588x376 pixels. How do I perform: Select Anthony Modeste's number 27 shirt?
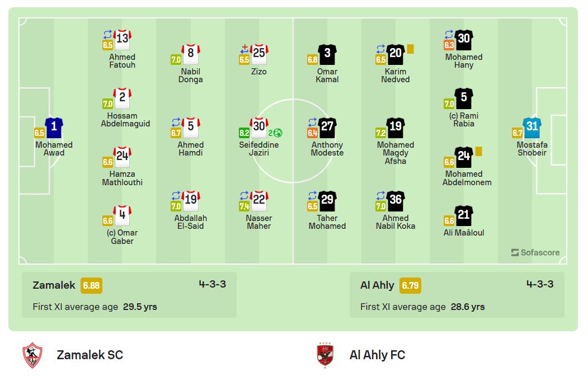tap(327, 127)
